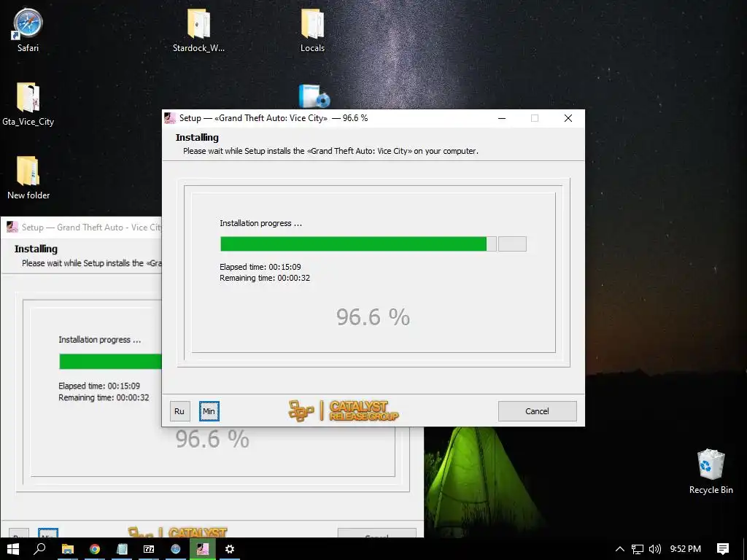Image resolution: width=747 pixels, height=560 pixels.
Task: Click the setup icon in background window title bar
Action: click(x=12, y=227)
